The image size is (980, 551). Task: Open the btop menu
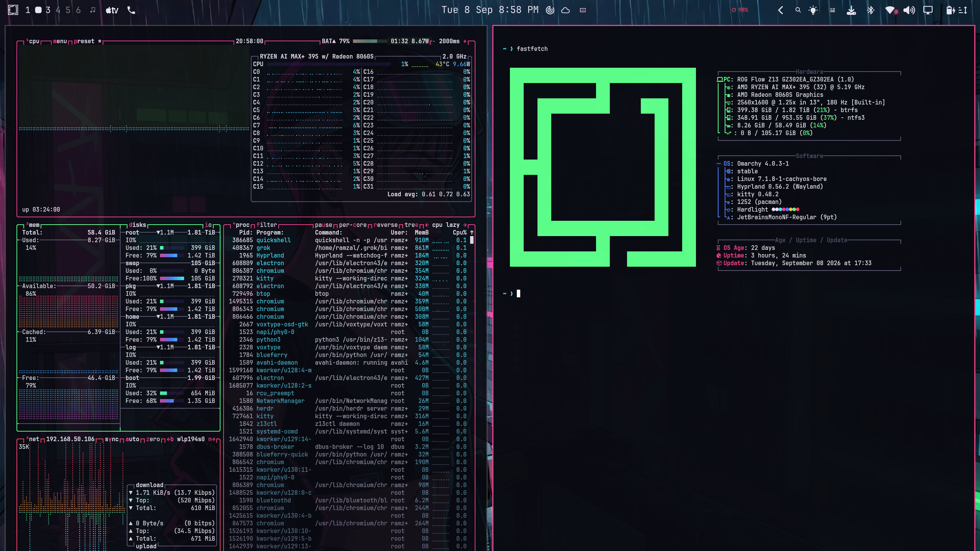pyautogui.click(x=60, y=41)
